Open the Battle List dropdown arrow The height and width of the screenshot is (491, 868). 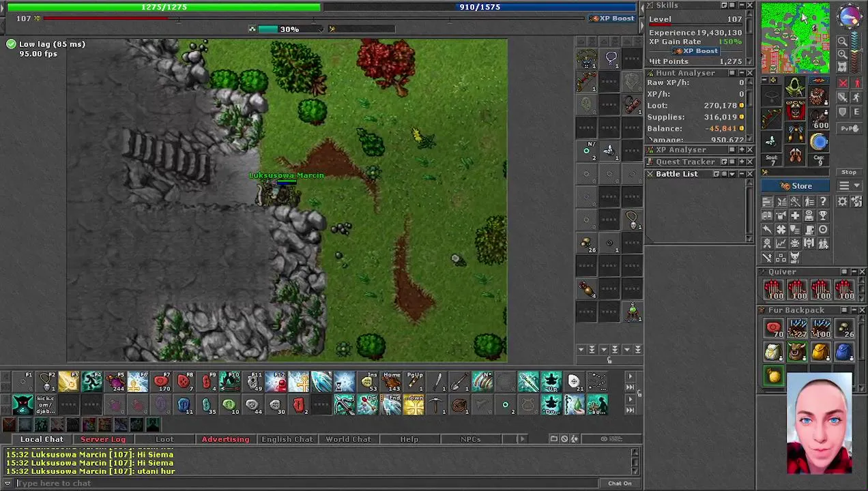point(732,174)
